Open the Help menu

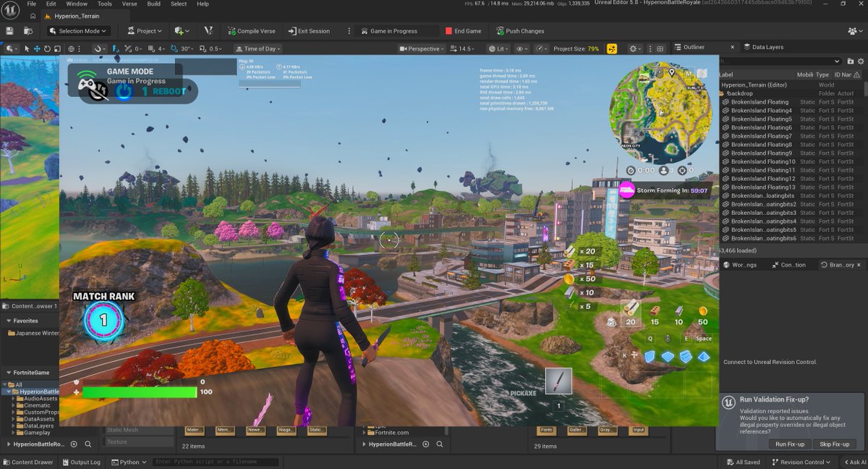tap(203, 4)
